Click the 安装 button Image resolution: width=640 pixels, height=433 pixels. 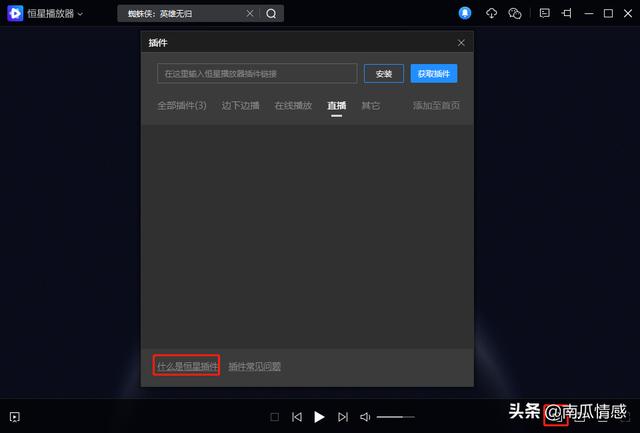pyautogui.click(x=384, y=73)
